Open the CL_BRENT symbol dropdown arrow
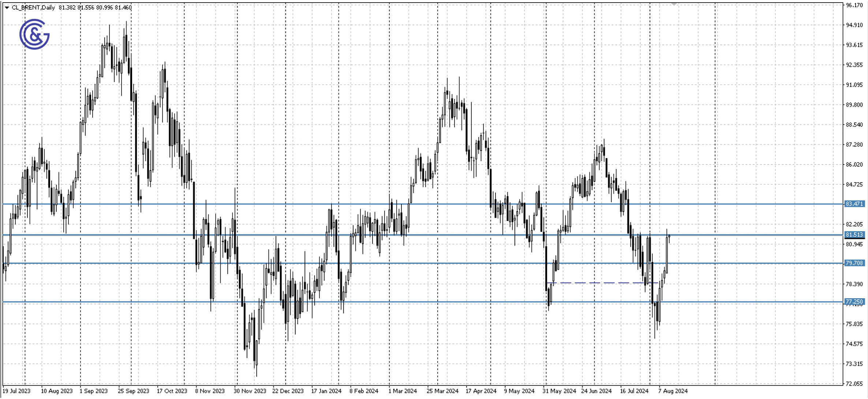The image size is (868, 399). click(6, 7)
